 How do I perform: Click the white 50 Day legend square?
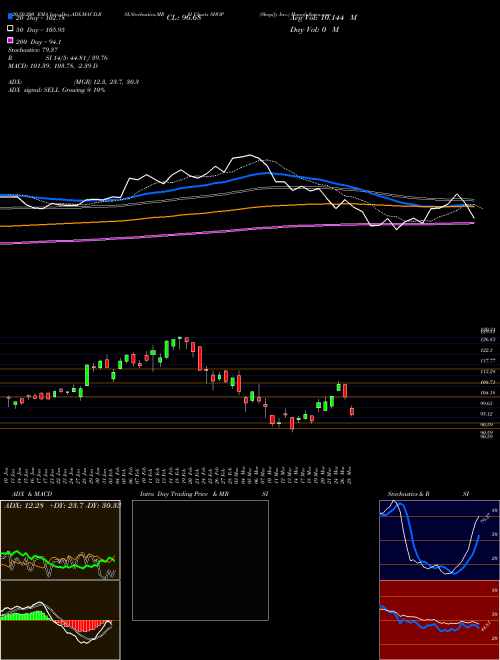coord(10,29)
